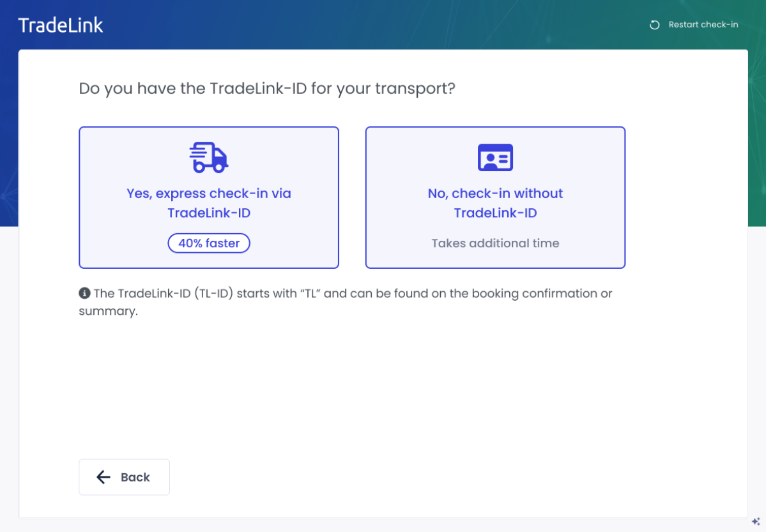Screen dimensions: 766x532
Task: Click the "Takes additional time" note
Action: coord(495,243)
